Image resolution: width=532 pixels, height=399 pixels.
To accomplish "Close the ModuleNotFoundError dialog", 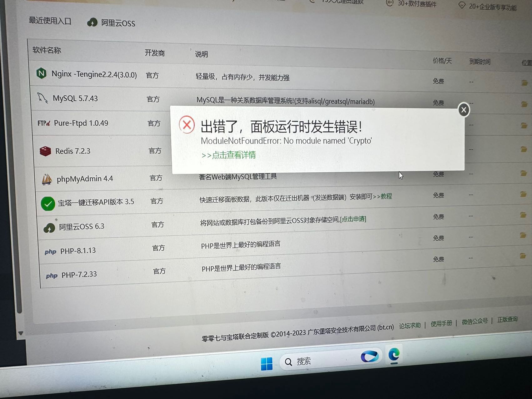I will pos(464,110).
